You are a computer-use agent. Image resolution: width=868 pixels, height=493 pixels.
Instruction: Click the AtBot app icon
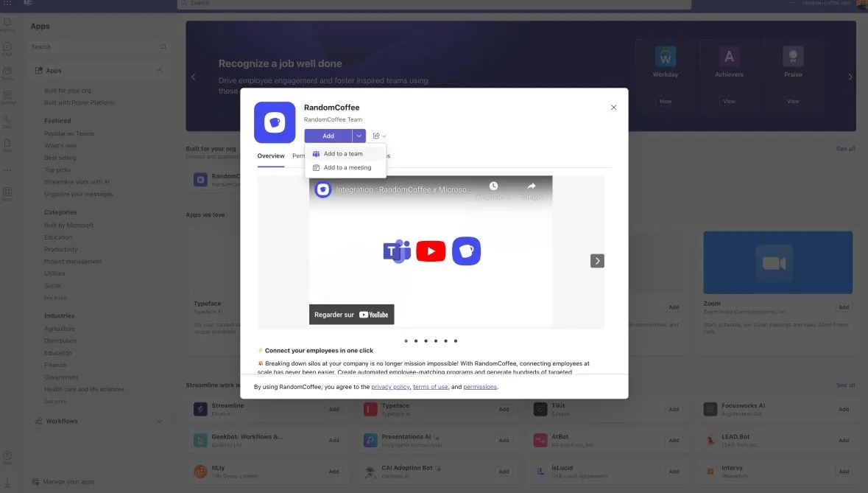[540, 441]
